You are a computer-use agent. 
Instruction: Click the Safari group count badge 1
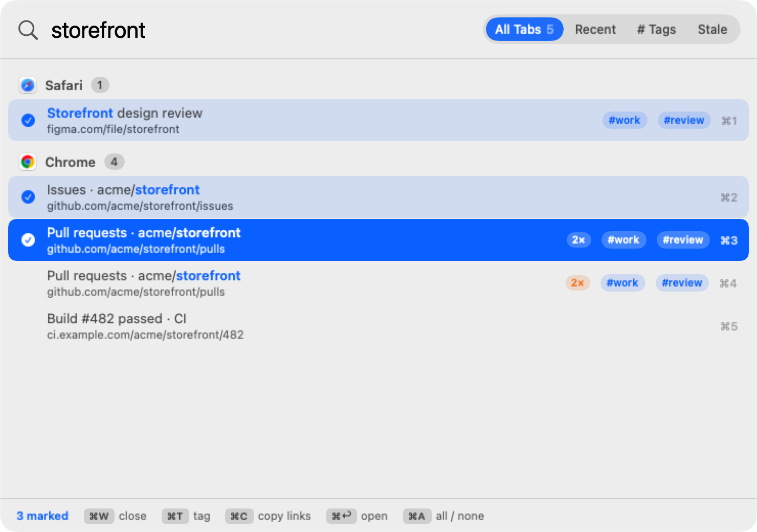(x=100, y=85)
